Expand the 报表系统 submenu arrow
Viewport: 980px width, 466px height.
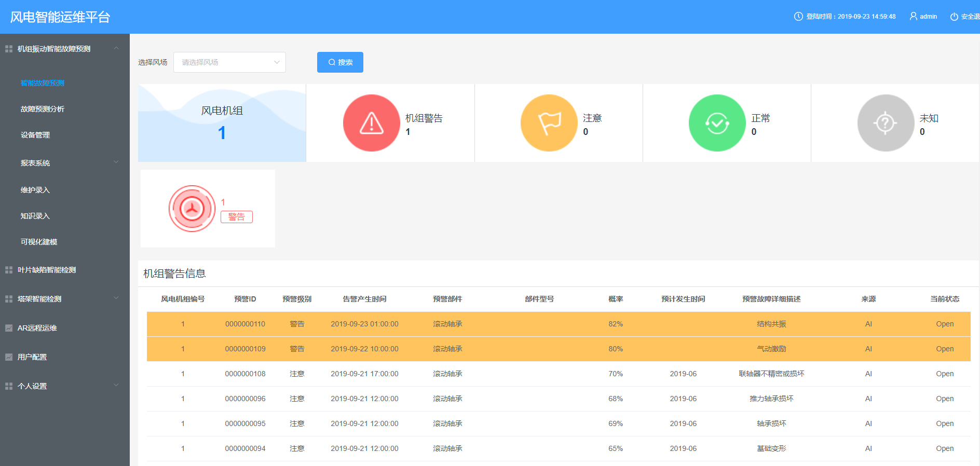pyautogui.click(x=116, y=162)
